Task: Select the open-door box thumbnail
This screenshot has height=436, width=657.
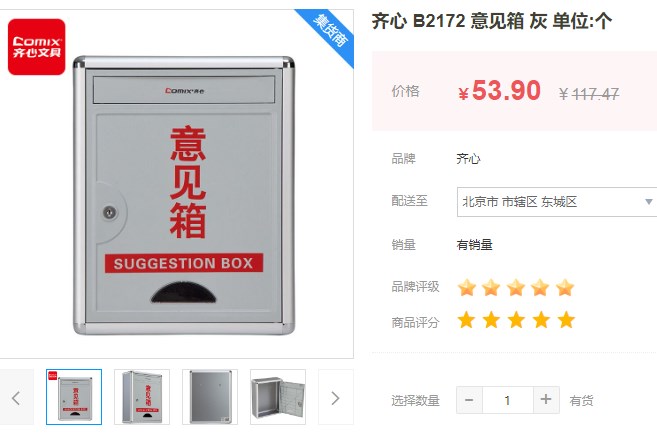Action: (x=278, y=397)
